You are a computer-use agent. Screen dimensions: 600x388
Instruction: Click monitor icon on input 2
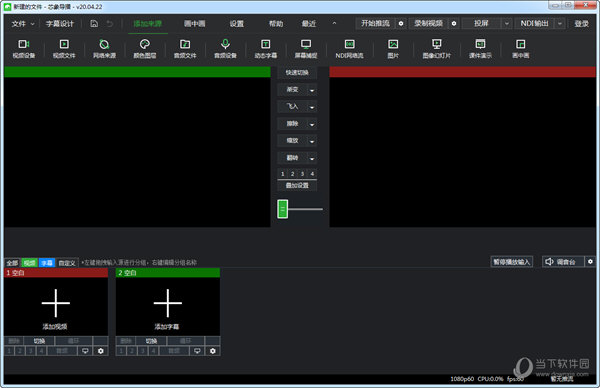point(197,351)
